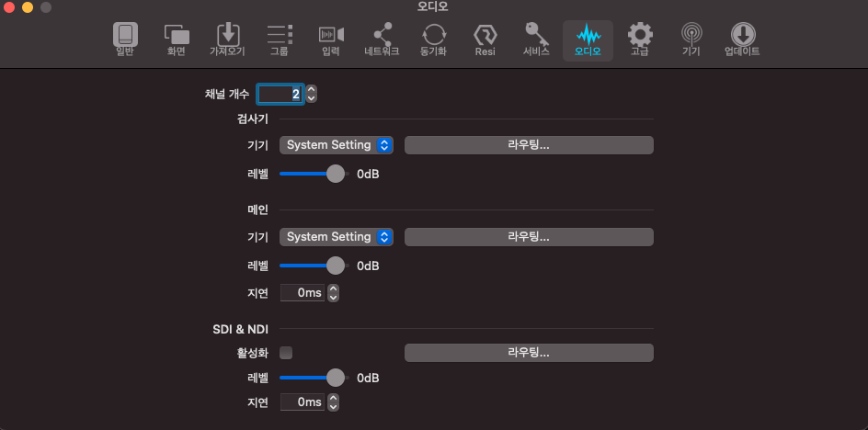This screenshot has height=430, width=868.
Task: Open 라우팅 for the 메인 section
Action: (529, 237)
